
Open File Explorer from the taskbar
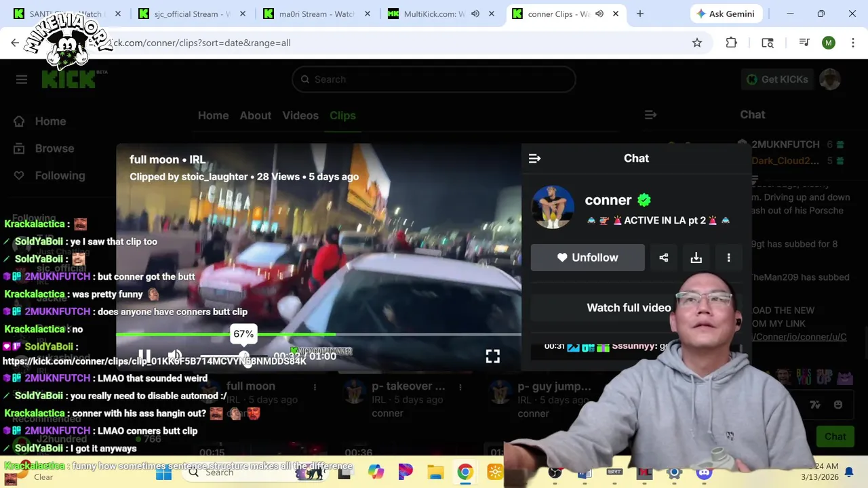(x=435, y=472)
